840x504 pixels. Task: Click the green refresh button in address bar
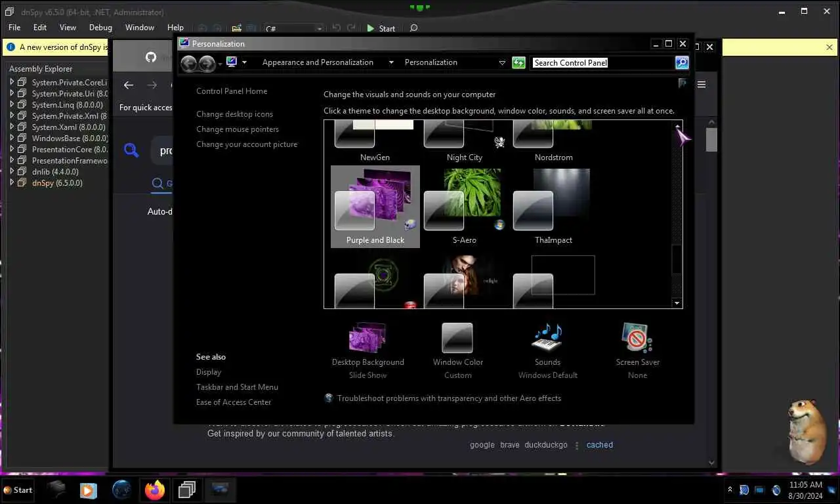coord(518,62)
